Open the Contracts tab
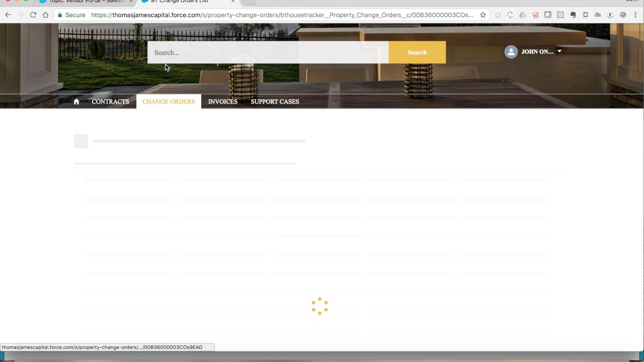Image resolution: width=644 pixels, height=362 pixels. pyautogui.click(x=110, y=102)
